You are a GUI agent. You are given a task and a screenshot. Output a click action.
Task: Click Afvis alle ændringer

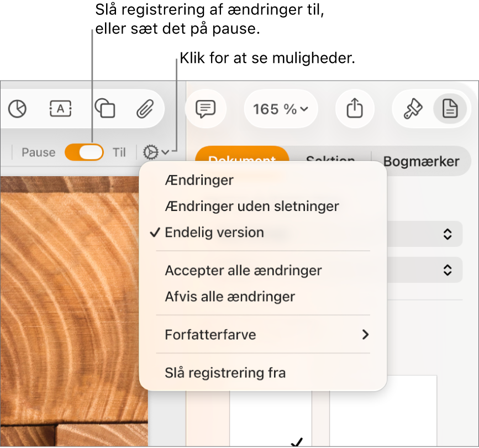point(230,297)
